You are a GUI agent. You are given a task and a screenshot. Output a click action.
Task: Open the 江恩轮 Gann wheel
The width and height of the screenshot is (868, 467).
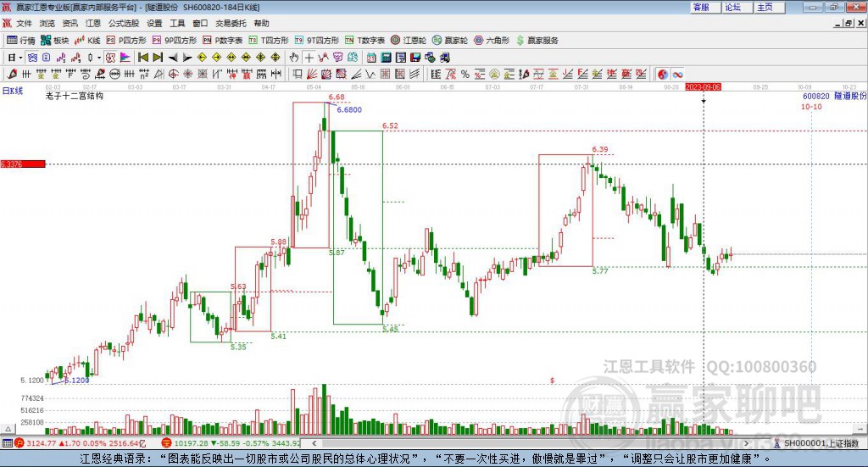point(409,41)
